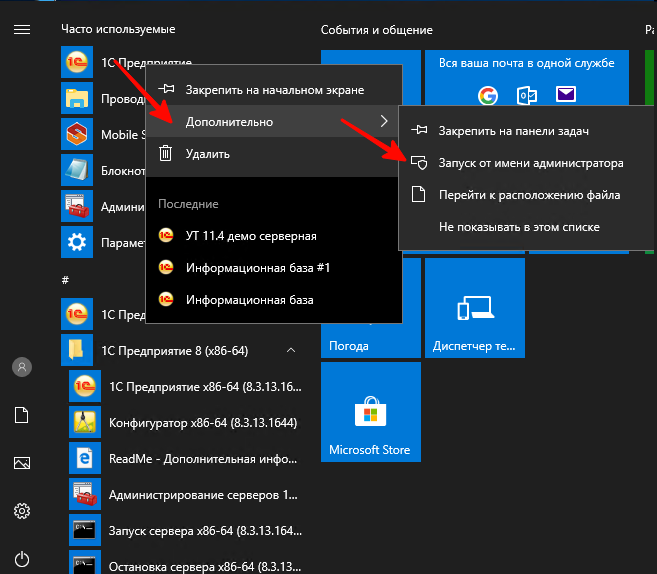Choose Удалить from the context menu
This screenshot has width=657, height=574.
coord(274,154)
